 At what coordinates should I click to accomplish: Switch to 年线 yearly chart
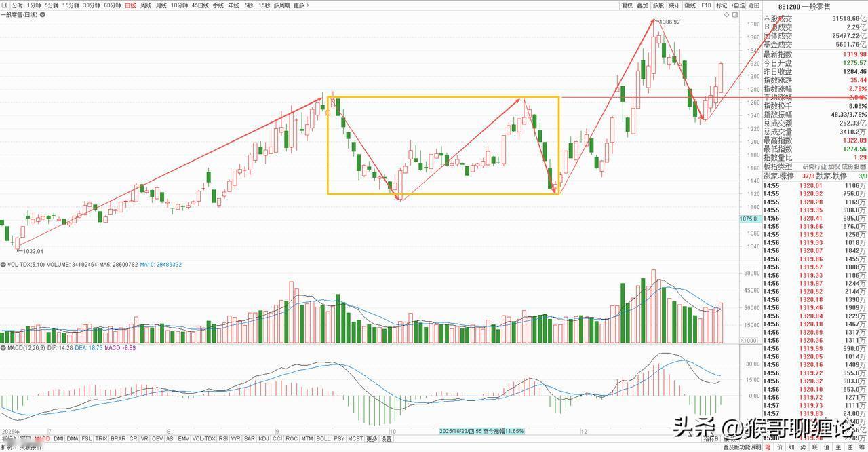click(x=234, y=5)
